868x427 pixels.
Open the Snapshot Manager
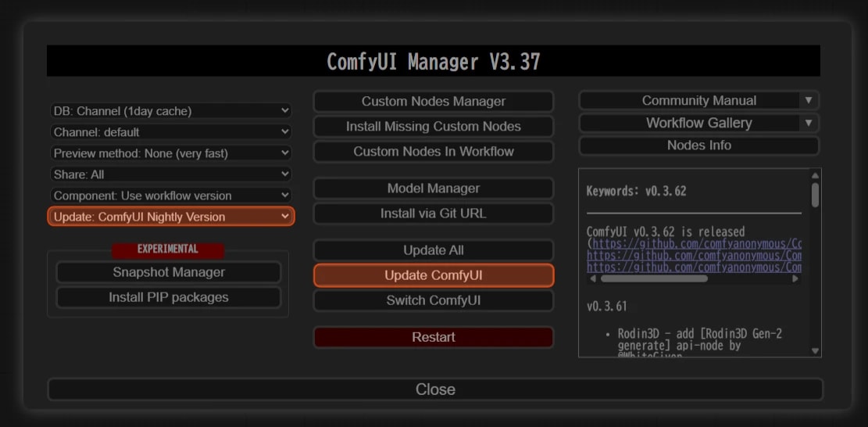[x=169, y=272]
